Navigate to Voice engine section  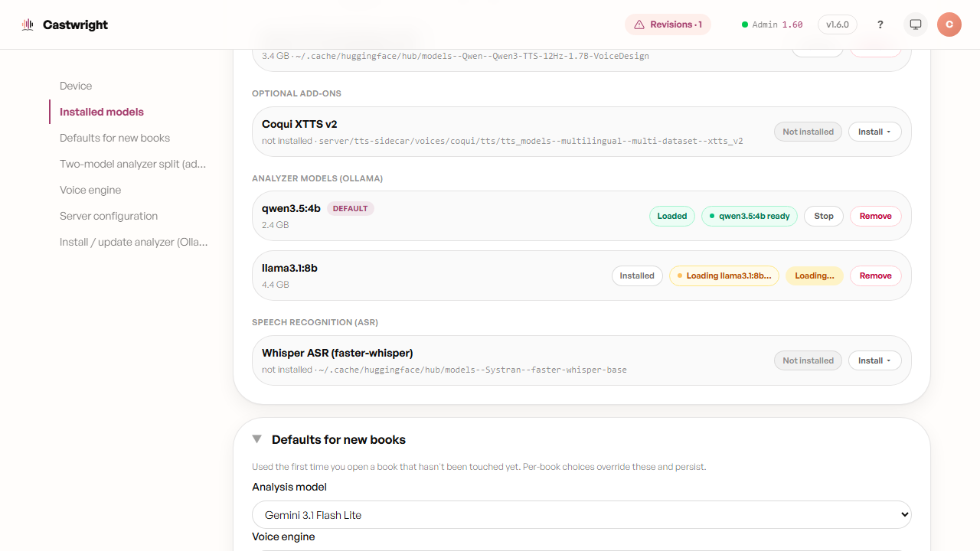(90, 190)
